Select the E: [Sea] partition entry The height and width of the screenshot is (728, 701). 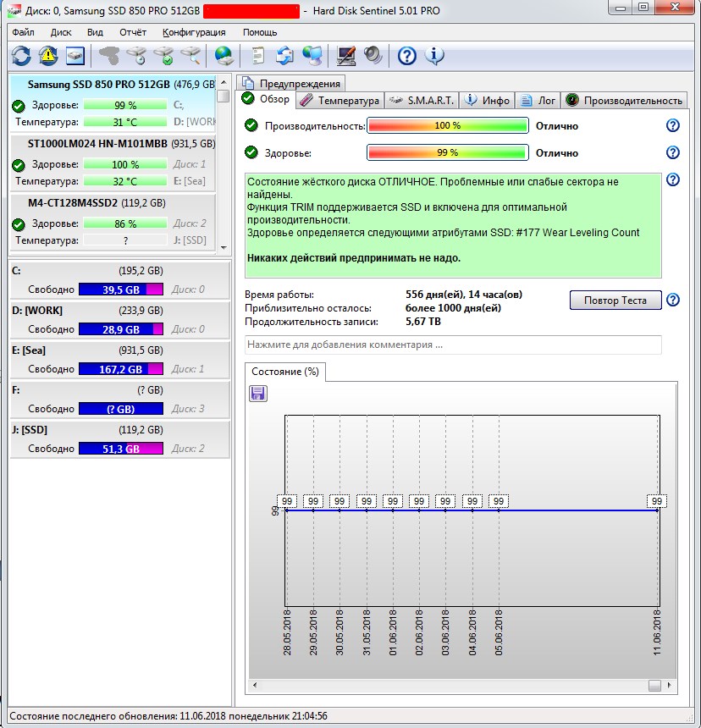coord(119,360)
